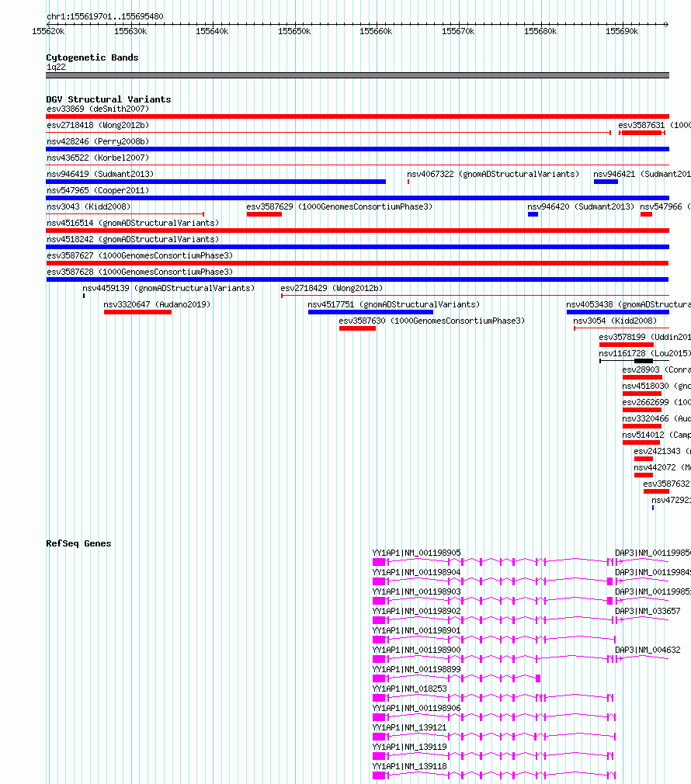Open the esv2718429 (Wong2012b) label
Viewport: 691px width, 784px height.
pos(332,289)
